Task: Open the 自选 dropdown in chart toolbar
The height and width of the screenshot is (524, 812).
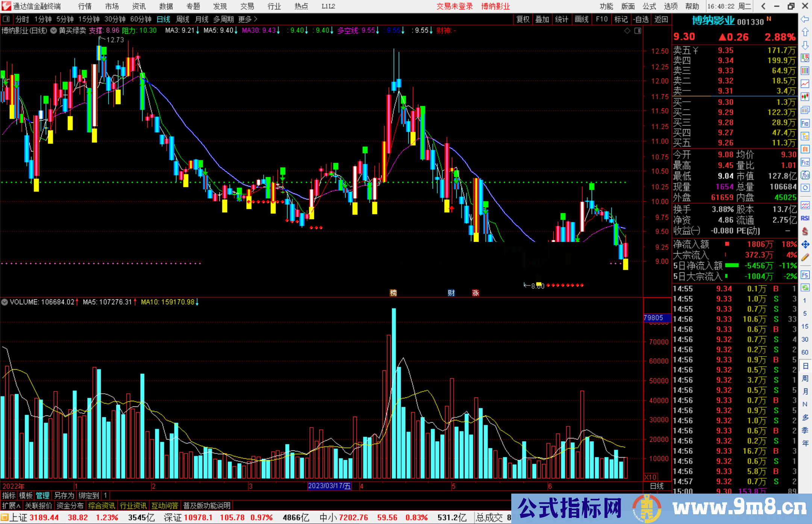Action: pyautogui.click(x=641, y=19)
